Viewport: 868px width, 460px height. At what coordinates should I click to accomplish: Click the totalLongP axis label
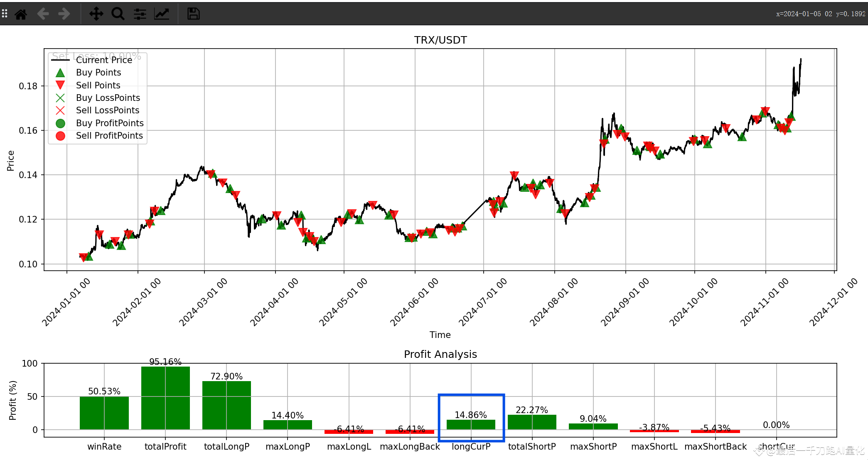226,447
